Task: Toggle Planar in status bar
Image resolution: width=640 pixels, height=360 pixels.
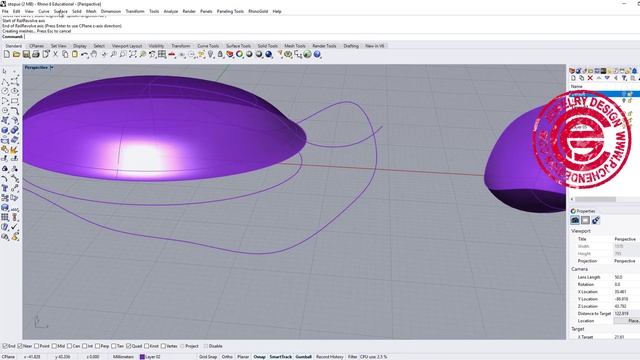Action: tap(243, 357)
